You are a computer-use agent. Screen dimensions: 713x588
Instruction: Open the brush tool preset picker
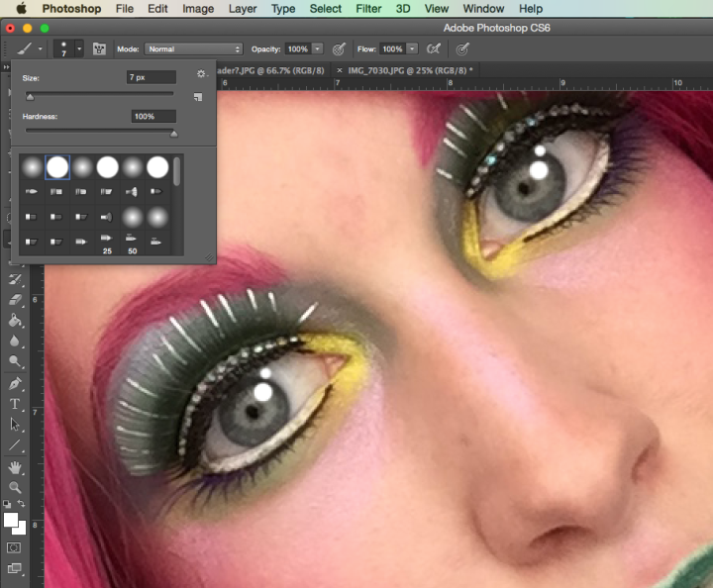coord(30,49)
